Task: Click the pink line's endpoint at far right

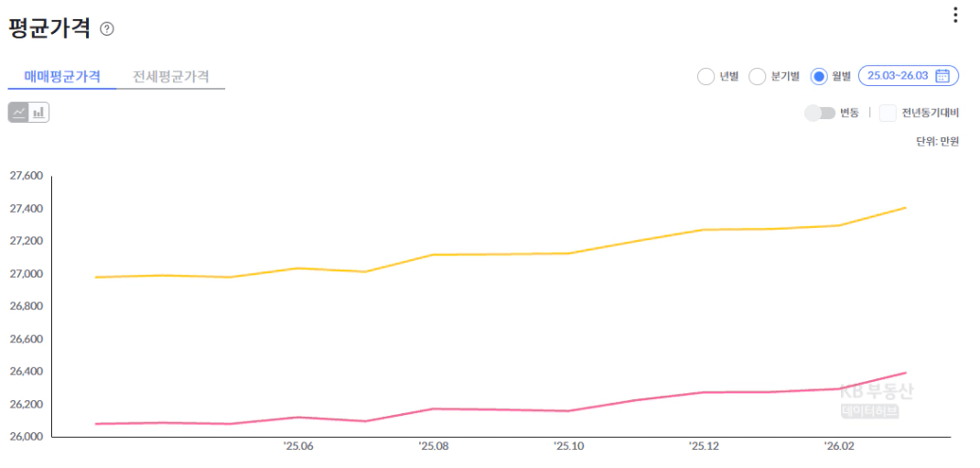Action: (906, 373)
